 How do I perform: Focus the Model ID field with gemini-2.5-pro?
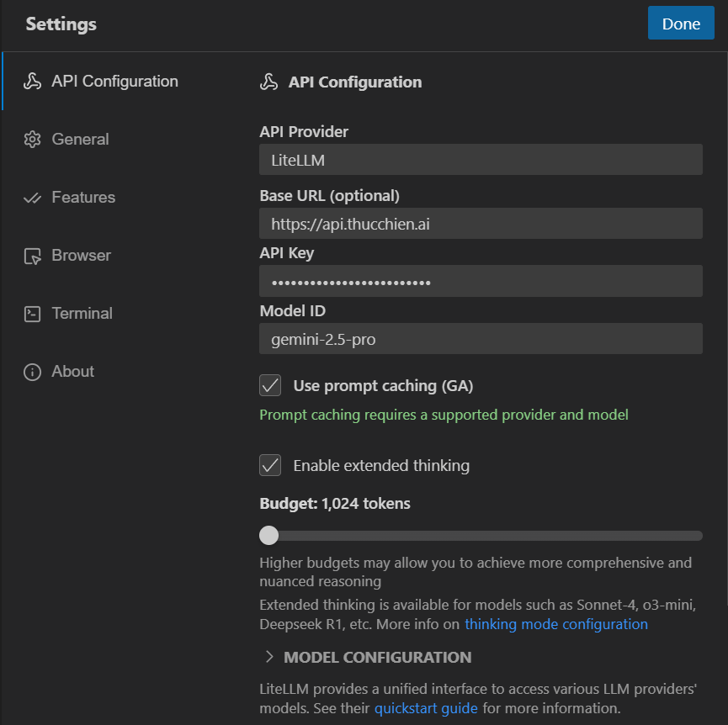point(481,340)
